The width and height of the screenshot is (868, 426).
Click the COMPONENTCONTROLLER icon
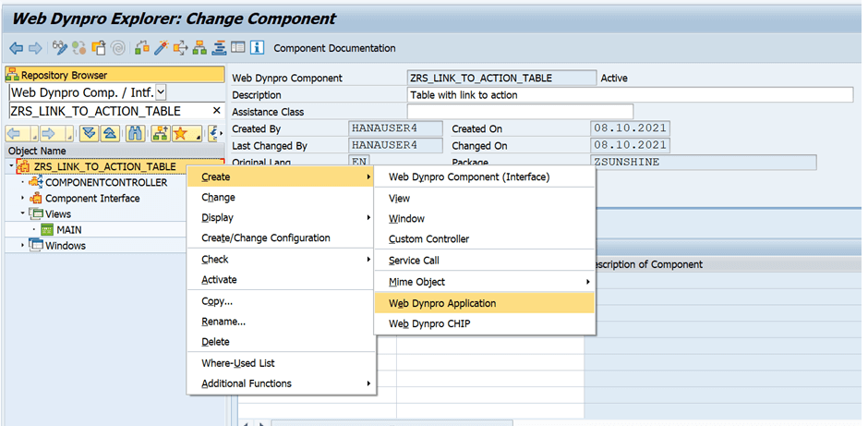pos(36,182)
